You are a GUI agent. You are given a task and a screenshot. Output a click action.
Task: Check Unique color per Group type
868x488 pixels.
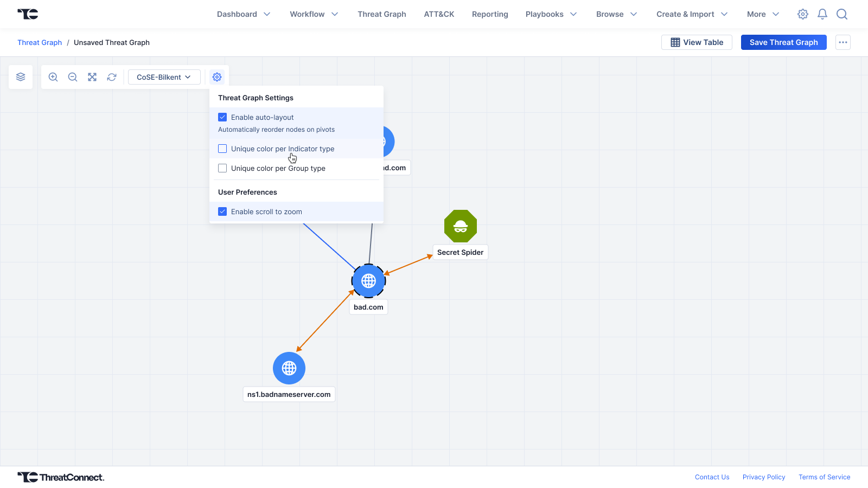coord(222,168)
